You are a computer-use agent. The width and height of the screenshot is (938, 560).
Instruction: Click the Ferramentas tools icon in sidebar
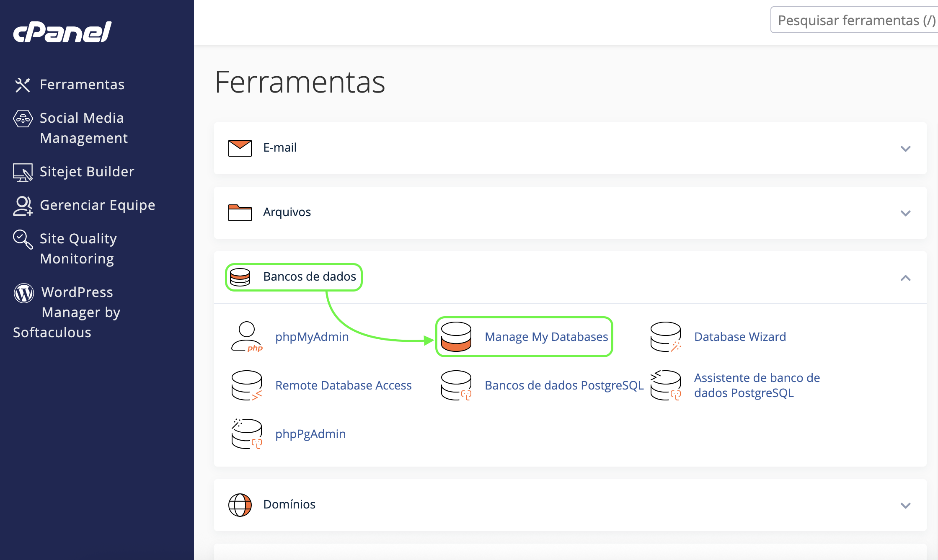click(23, 85)
